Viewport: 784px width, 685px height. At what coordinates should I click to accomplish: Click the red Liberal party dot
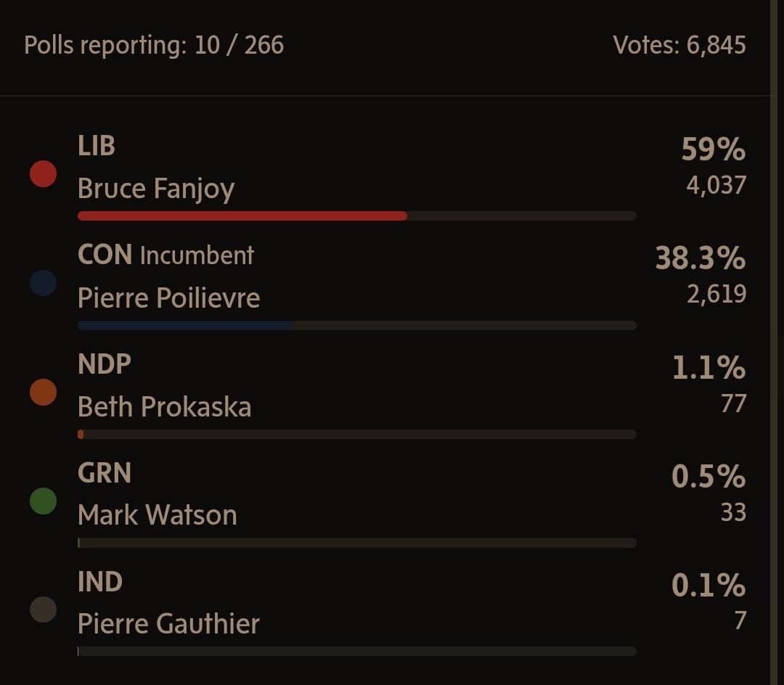point(43,174)
